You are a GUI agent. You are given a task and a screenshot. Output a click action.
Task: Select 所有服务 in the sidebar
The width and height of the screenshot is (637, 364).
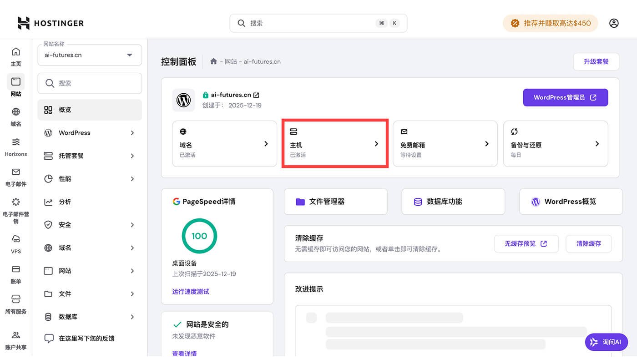tap(16, 304)
